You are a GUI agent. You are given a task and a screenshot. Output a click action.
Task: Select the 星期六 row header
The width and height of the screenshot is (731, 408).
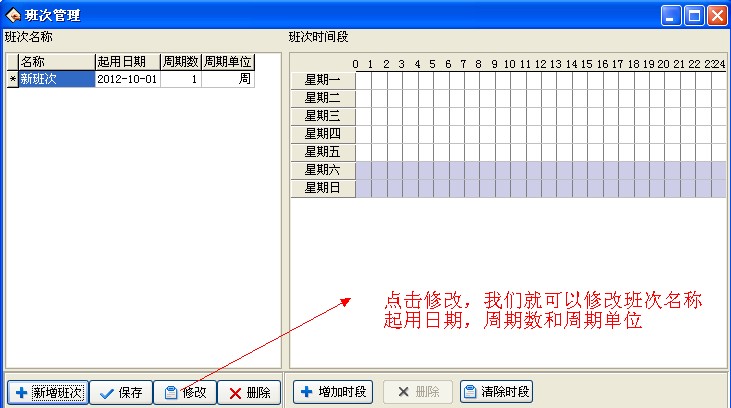[323, 170]
